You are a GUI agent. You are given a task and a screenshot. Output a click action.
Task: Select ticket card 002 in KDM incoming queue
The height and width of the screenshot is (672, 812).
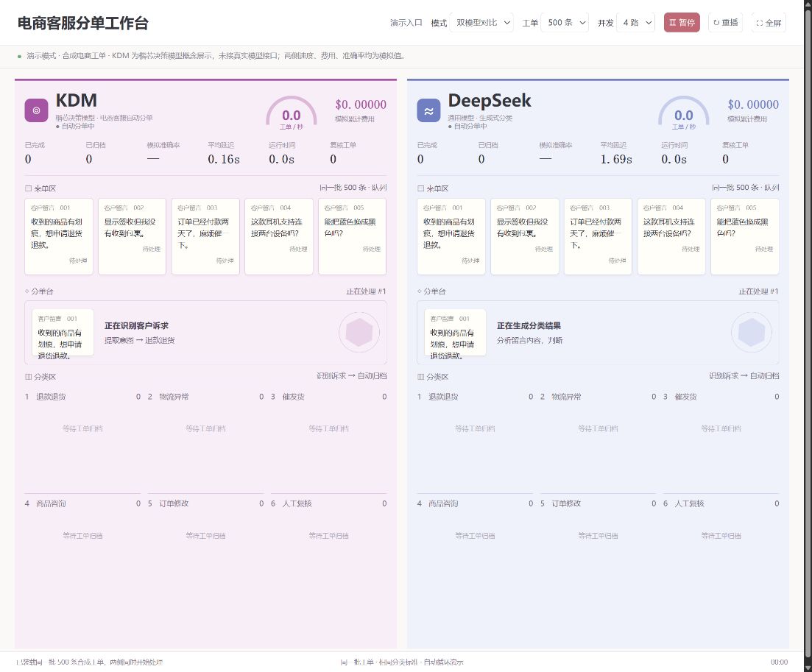coord(132,236)
